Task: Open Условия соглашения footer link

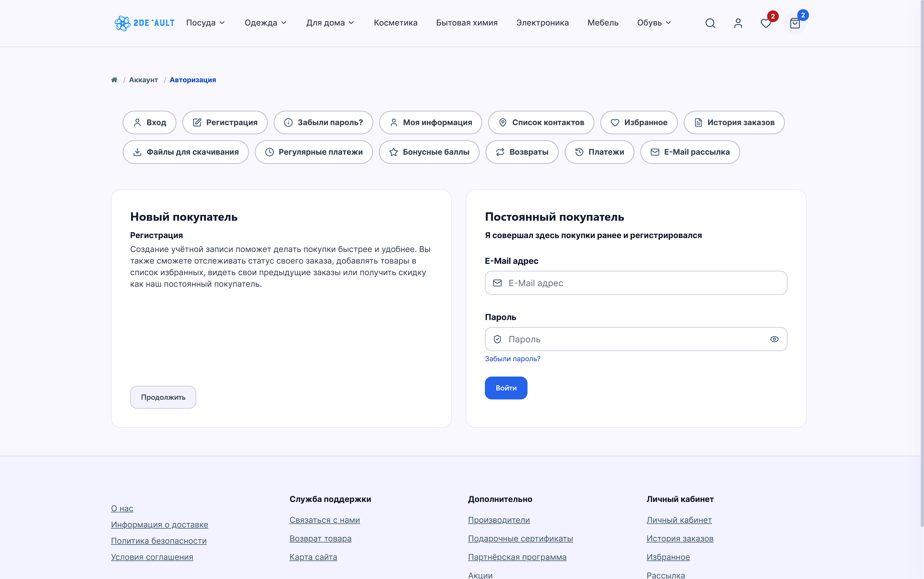Action: click(152, 557)
